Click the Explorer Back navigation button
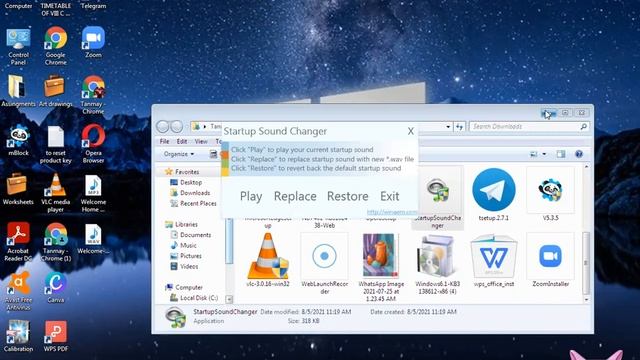The image size is (640, 360). coord(162,127)
